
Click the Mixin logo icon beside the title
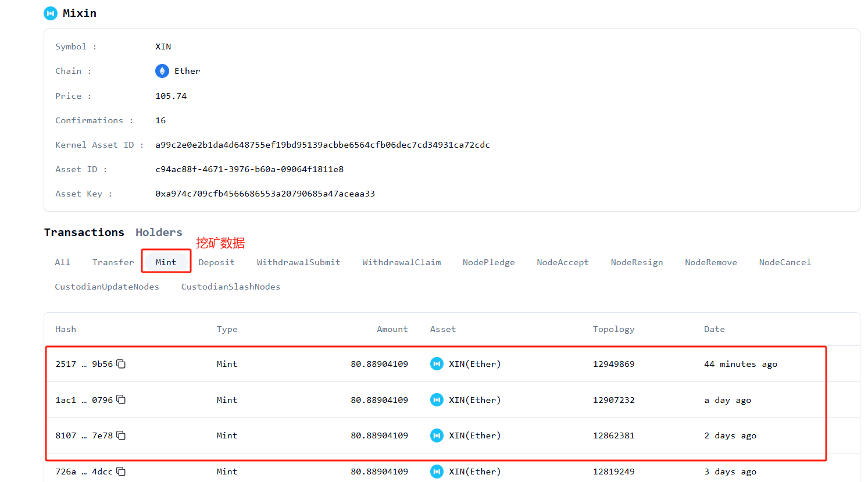click(x=51, y=13)
